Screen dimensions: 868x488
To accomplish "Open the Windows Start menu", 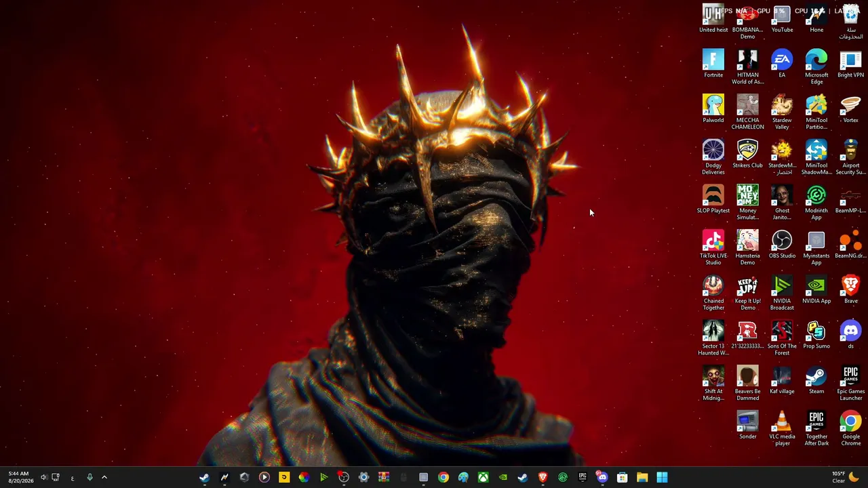I will coord(662,478).
